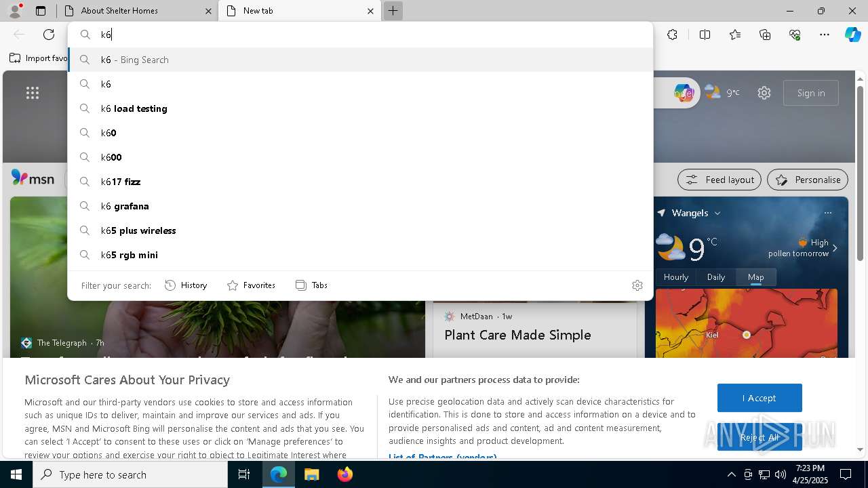The image size is (868, 488).
Task: Close the About Shelter Homes tab
Action: point(209,11)
